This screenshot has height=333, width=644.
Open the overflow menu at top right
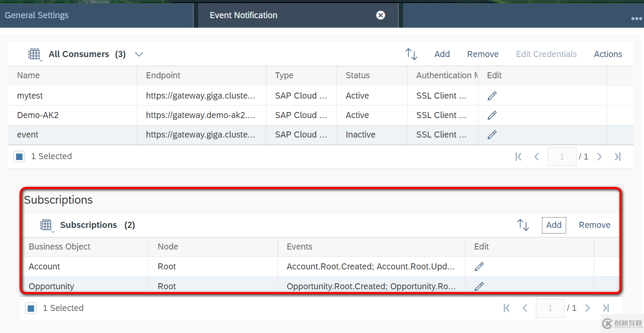click(636, 18)
